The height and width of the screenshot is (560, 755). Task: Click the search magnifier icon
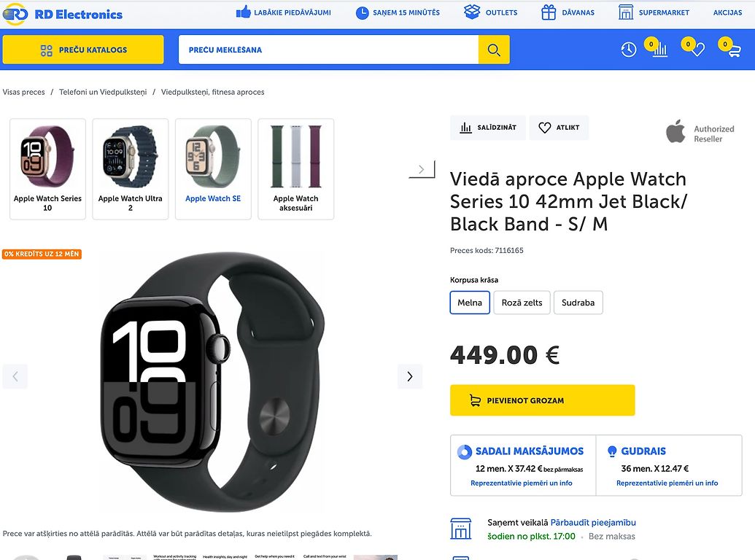click(x=494, y=50)
